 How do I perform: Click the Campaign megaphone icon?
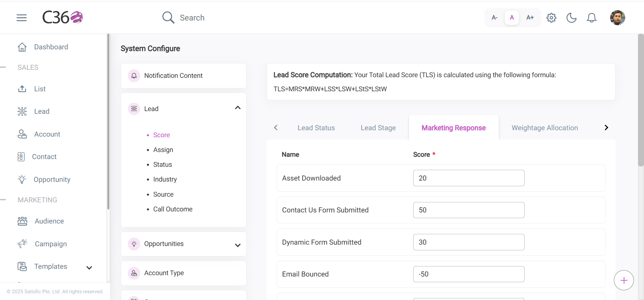pyautogui.click(x=22, y=244)
